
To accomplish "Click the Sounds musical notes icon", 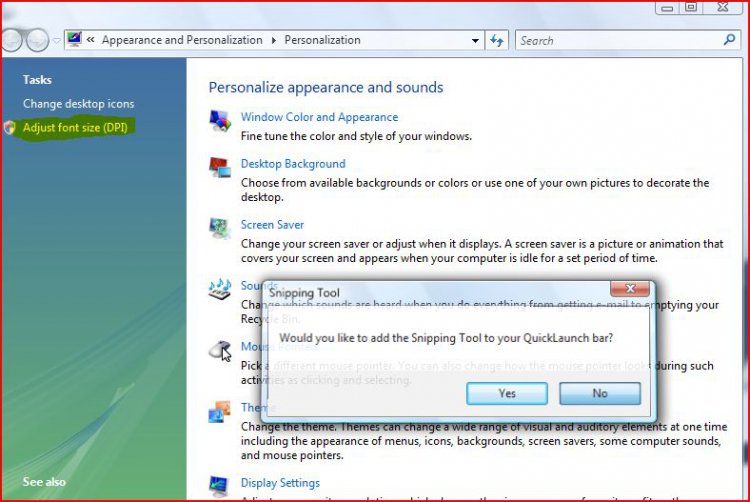I will pyautogui.click(x=220, y=289).
